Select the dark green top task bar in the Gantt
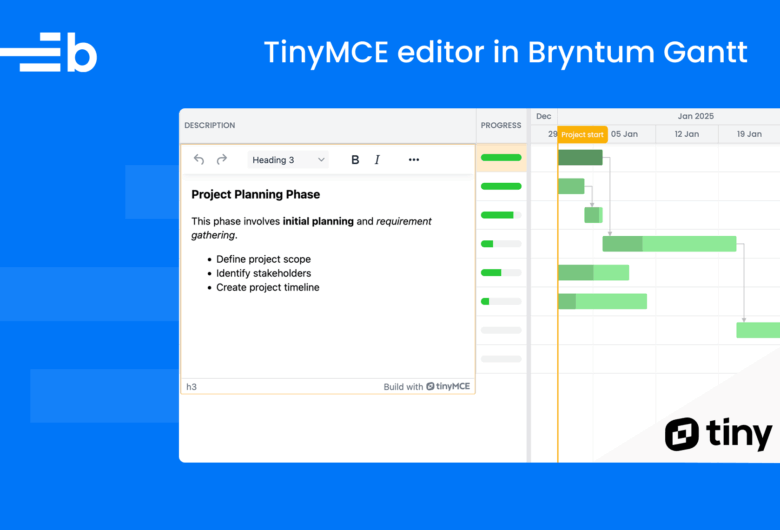The width and height of the screenshot is (780, 530). pos(580,158)
